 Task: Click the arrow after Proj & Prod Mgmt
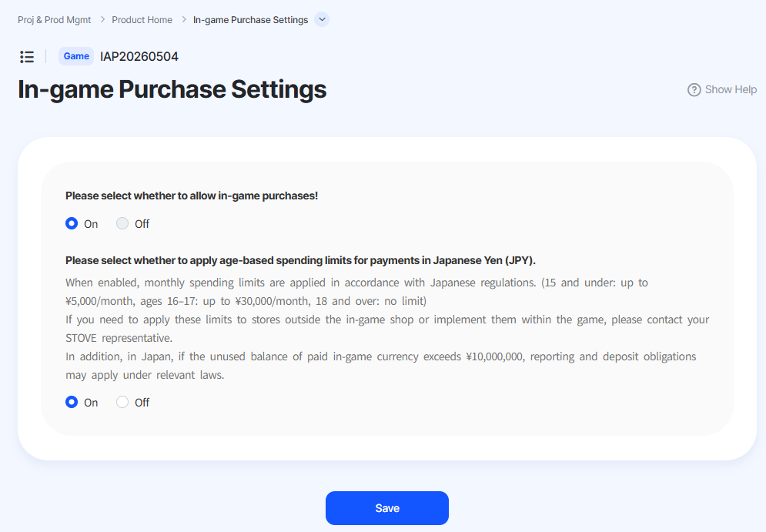point(102,19)
